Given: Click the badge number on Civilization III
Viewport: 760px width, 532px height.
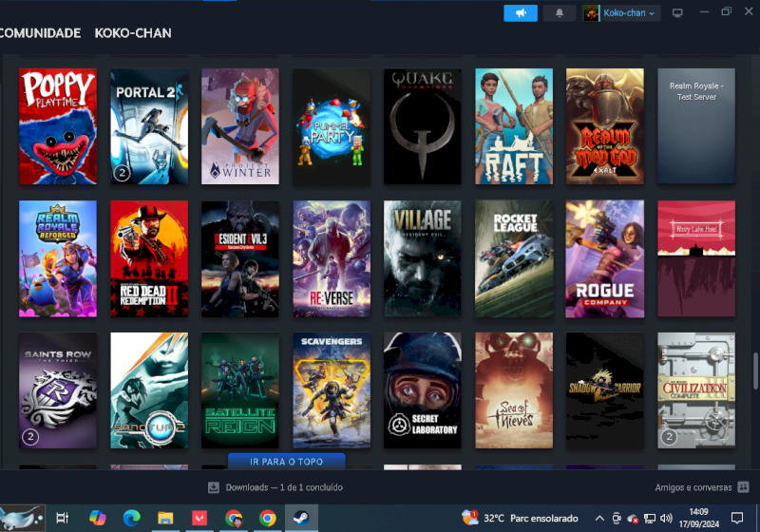Looking at the screenshot, I should click(x=670, y=437).
